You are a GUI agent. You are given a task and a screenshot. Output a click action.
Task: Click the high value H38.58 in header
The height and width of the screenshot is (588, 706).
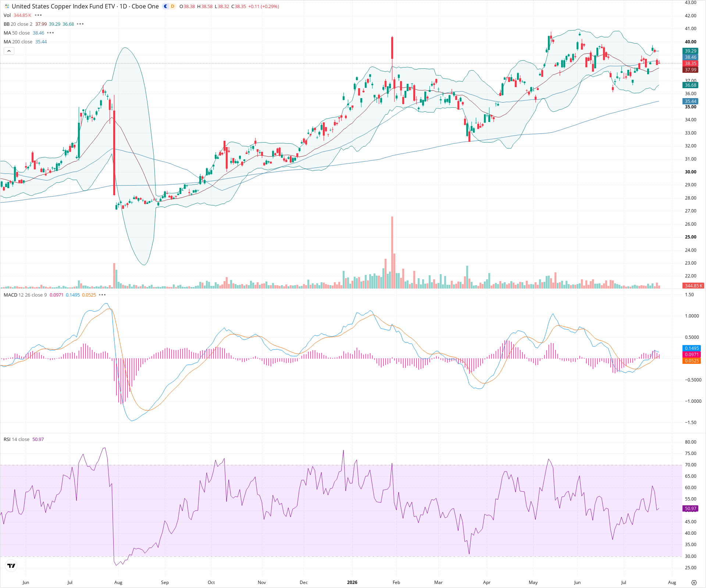point(205,7)
